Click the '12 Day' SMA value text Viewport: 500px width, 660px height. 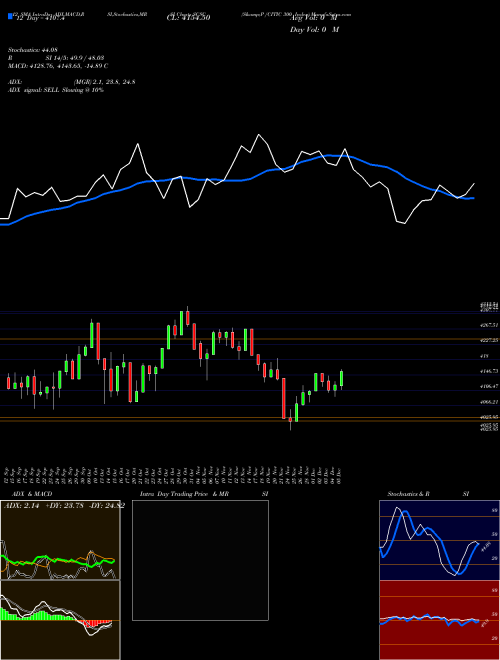(x=40, y=18)
